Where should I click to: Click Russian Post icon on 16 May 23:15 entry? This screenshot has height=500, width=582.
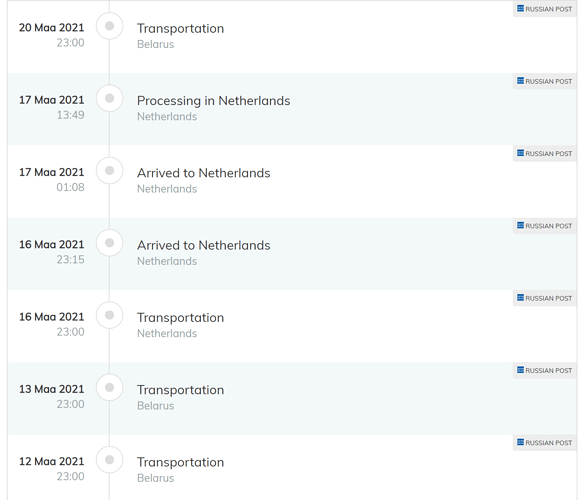pyautogui.click(x=520, y=225)
